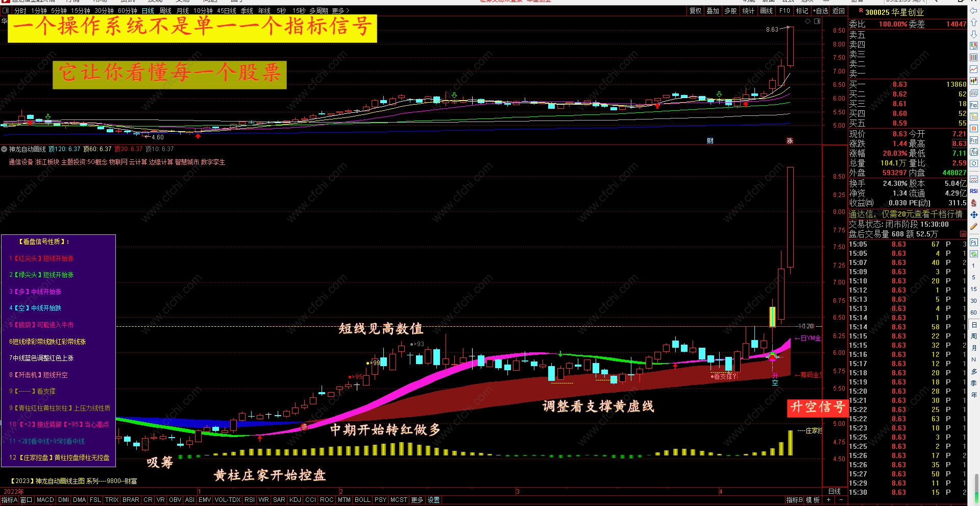The width and height of the screenshot is (980, 506).
Task: Click the back arrow icon in right sidebar
Action: [x=973, y=11]
